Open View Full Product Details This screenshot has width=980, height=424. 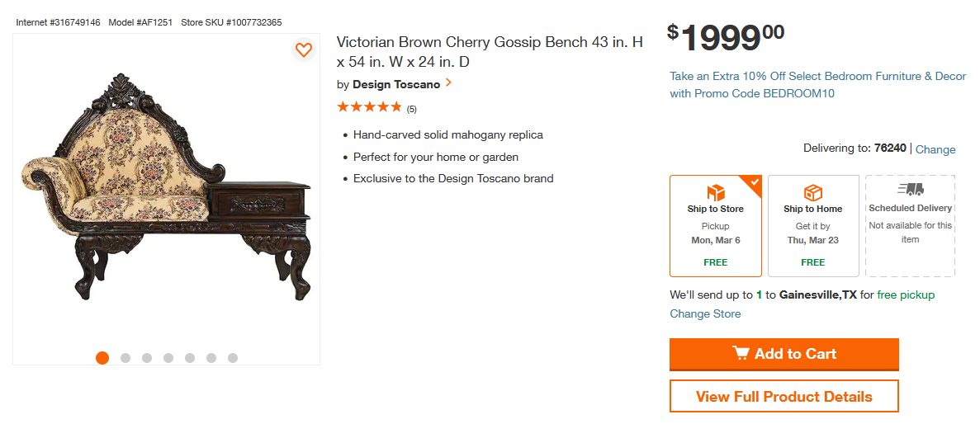click(784, 396)
